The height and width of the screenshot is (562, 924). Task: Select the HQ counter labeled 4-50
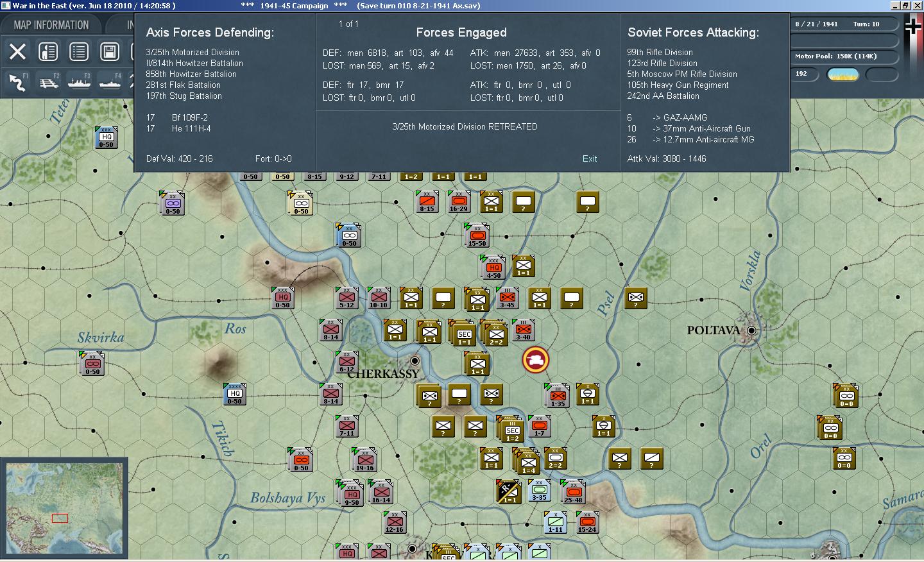pyautogui.click(x=493, y=268)
